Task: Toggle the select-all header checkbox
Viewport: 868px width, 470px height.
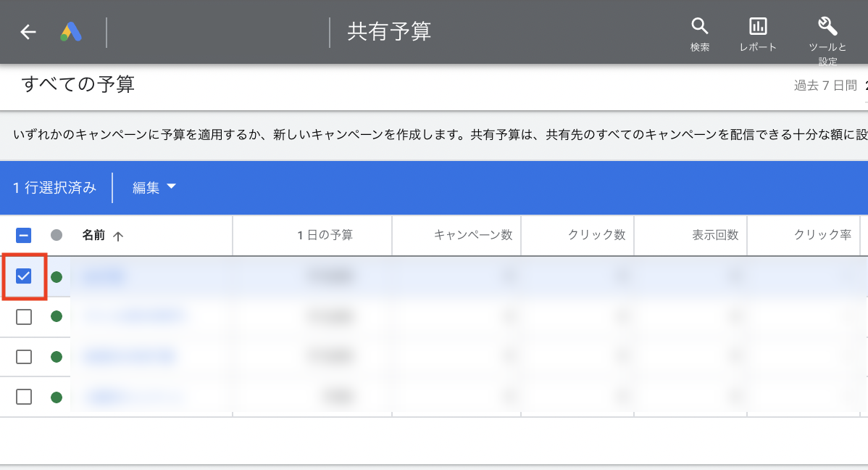Action: [x=24, y=235]
